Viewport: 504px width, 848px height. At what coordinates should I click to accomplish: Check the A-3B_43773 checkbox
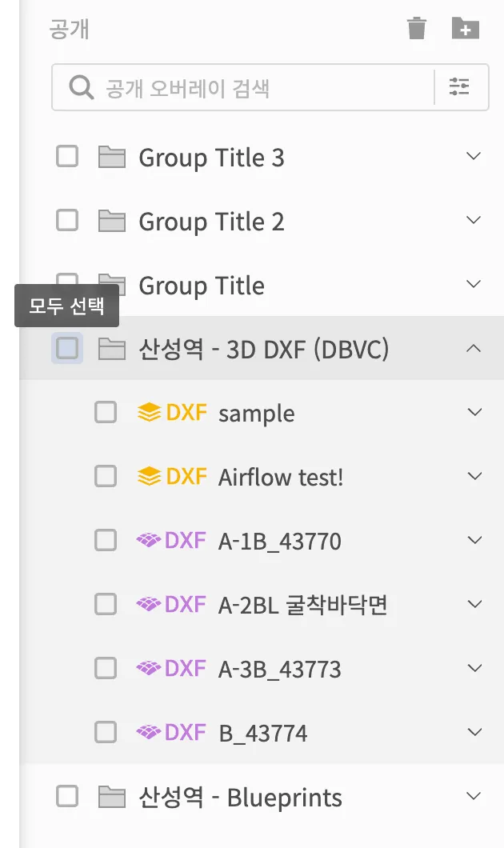(106, 669)
